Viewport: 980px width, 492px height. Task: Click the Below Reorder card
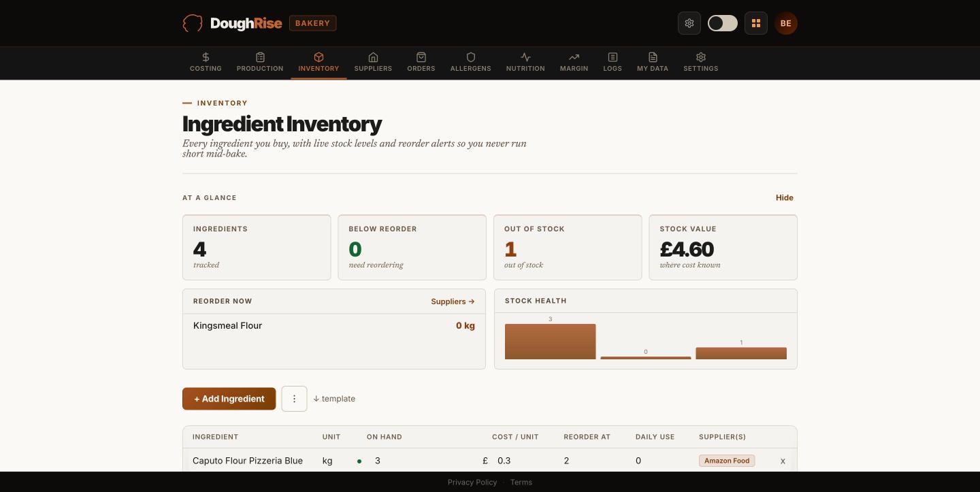[x=412, y=248]
